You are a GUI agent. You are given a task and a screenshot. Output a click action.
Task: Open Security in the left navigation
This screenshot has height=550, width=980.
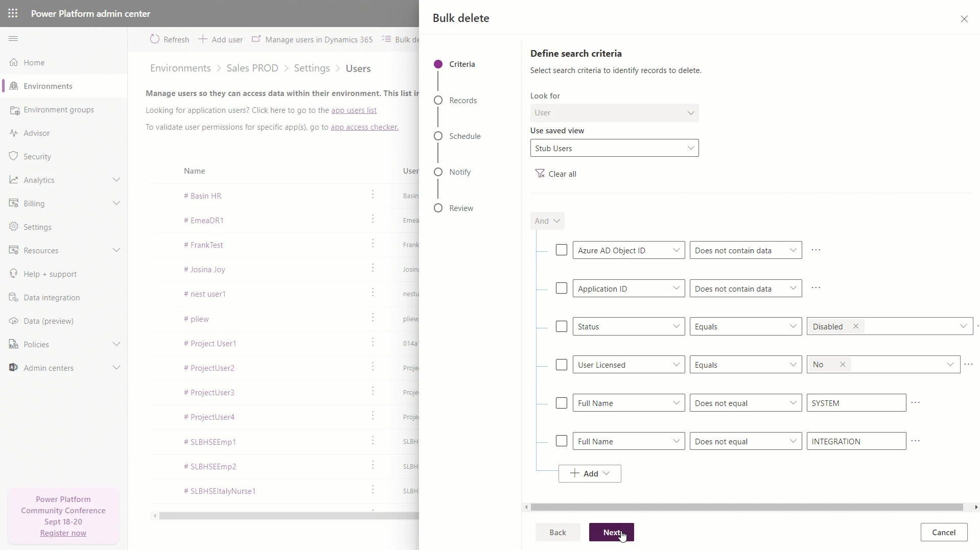pyautogui.click(x=37, y=157)
